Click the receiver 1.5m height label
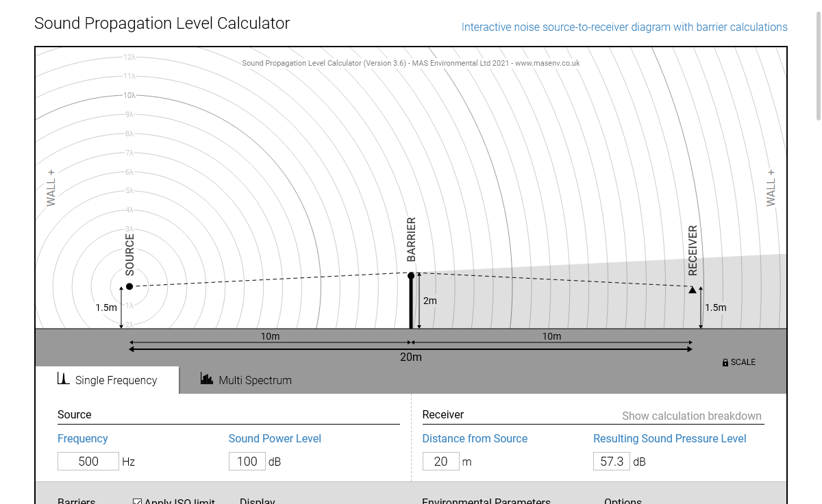Screen dimensions: 822x504 (716, 307)
